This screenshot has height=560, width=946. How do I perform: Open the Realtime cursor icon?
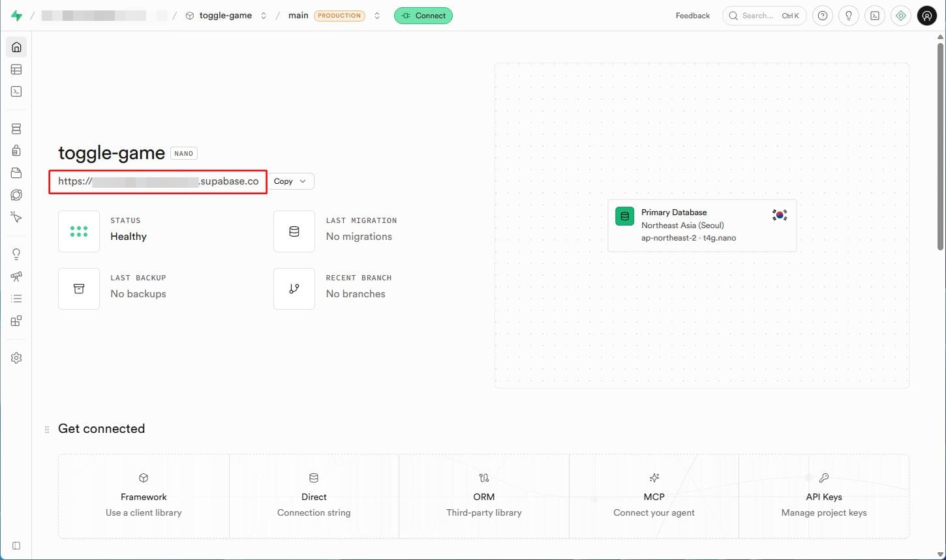click(16, 217)
